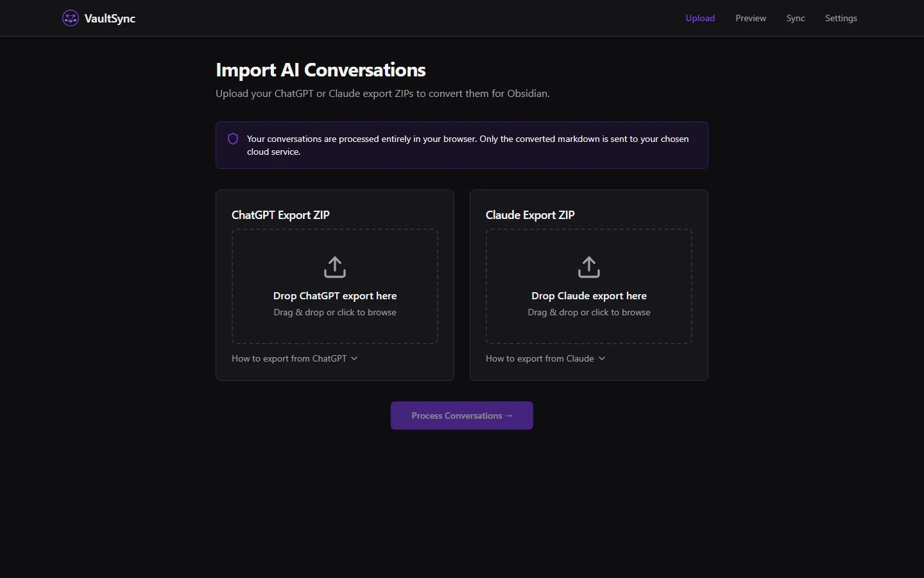The width and height of the screenshot is (924, 578).
Task: Click the Drop ChatGPT export here text
Action: 335,296
